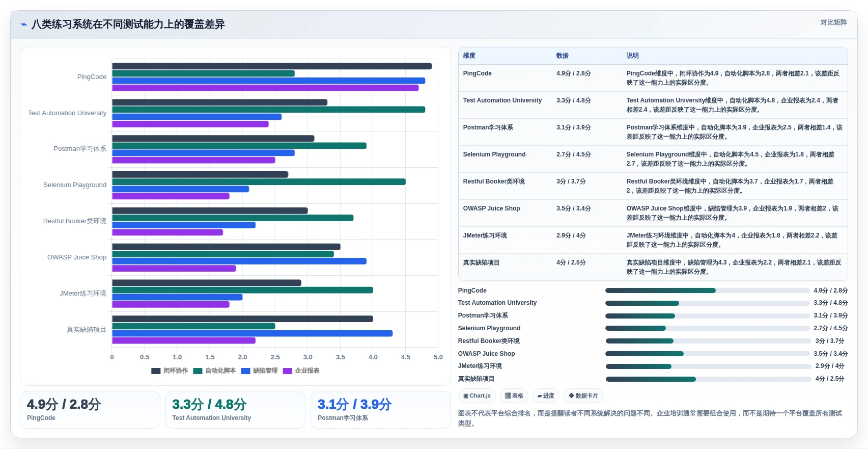This screenshot has height=449, width=868.
Task: Click the Selenium Playground progress bar
Action: (x=707, y=328)
